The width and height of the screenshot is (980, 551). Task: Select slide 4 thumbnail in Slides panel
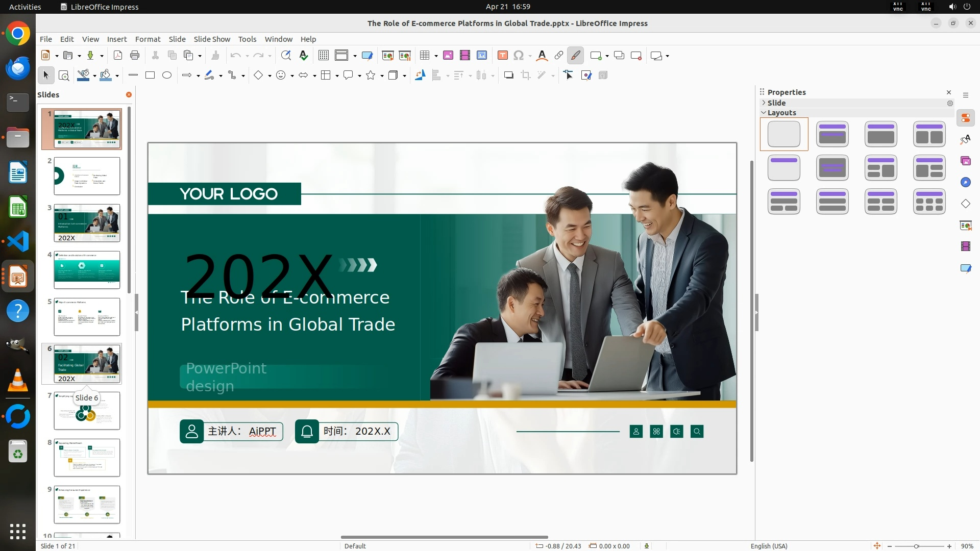[87, 270]
